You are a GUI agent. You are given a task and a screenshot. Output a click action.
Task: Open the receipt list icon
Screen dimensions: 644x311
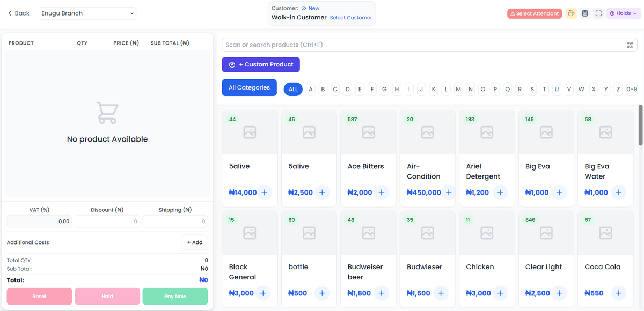(585, 13)
